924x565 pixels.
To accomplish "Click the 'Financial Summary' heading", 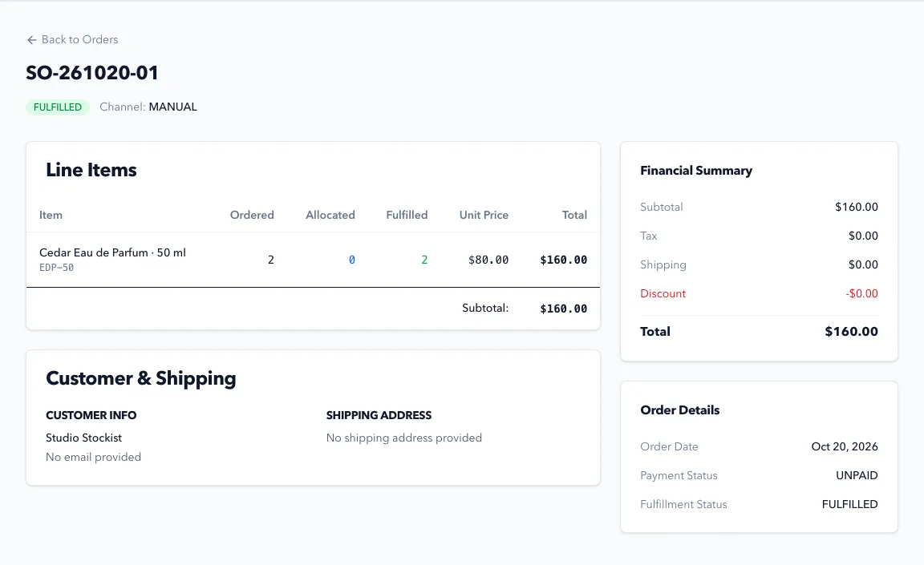I will 696,170.
